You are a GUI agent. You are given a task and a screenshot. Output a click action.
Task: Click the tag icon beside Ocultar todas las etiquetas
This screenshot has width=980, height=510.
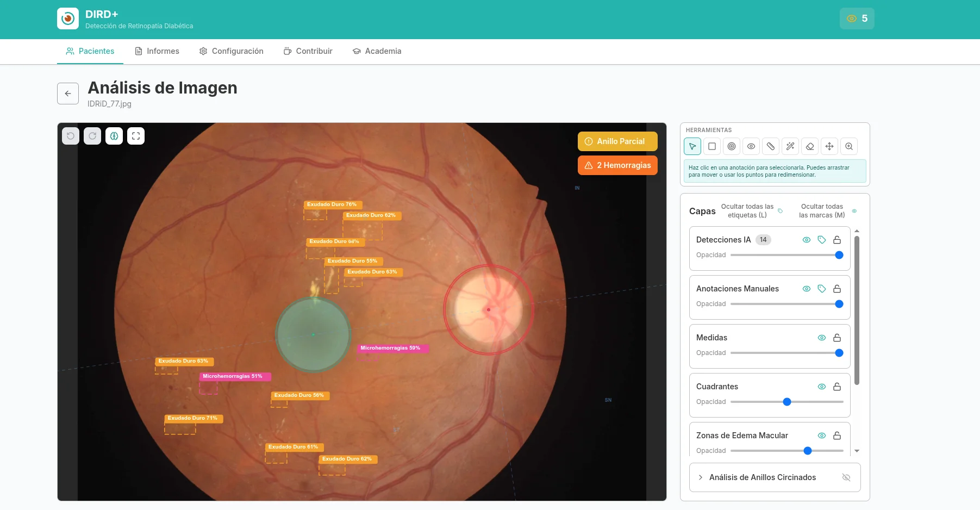(x=781, y=211)
